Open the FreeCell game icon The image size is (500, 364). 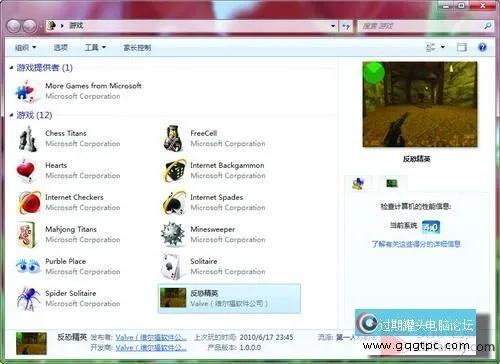click(x=173, y=138)
